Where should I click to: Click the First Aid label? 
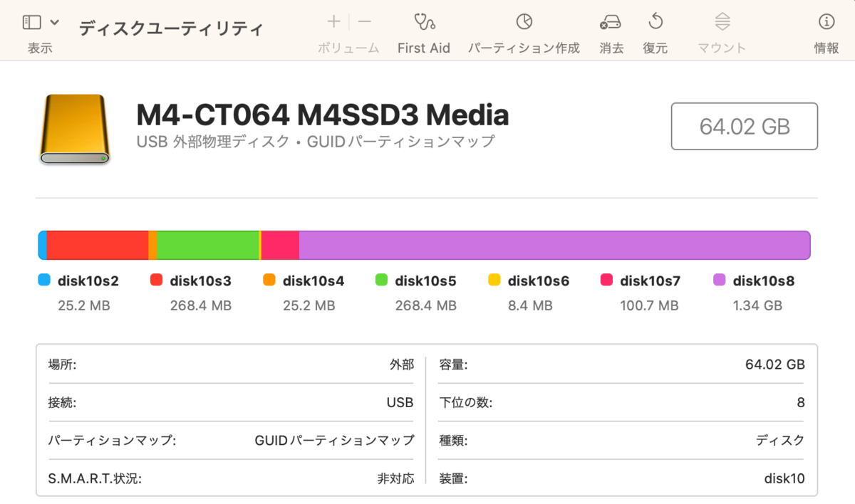424,48
